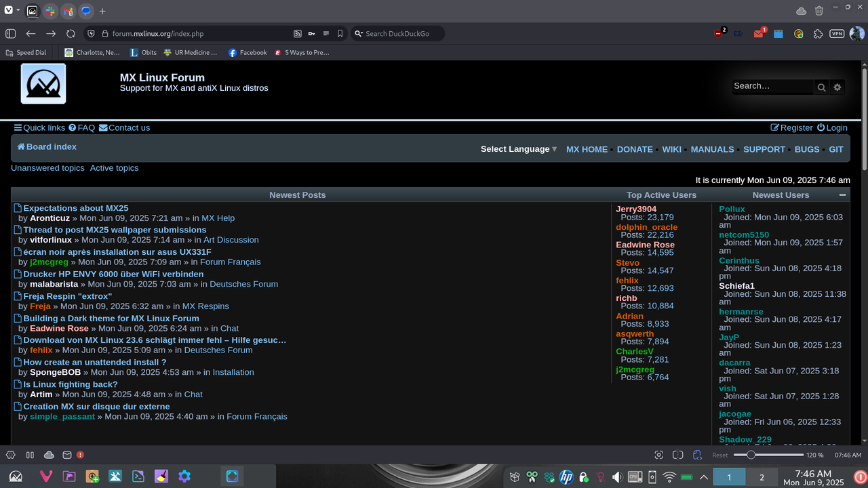Bookmark this page

(340, 33)
